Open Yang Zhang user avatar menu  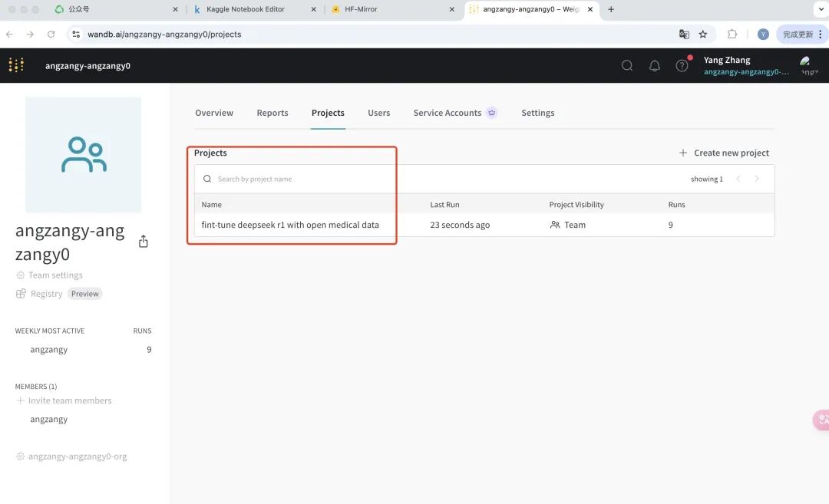[809, 65]
